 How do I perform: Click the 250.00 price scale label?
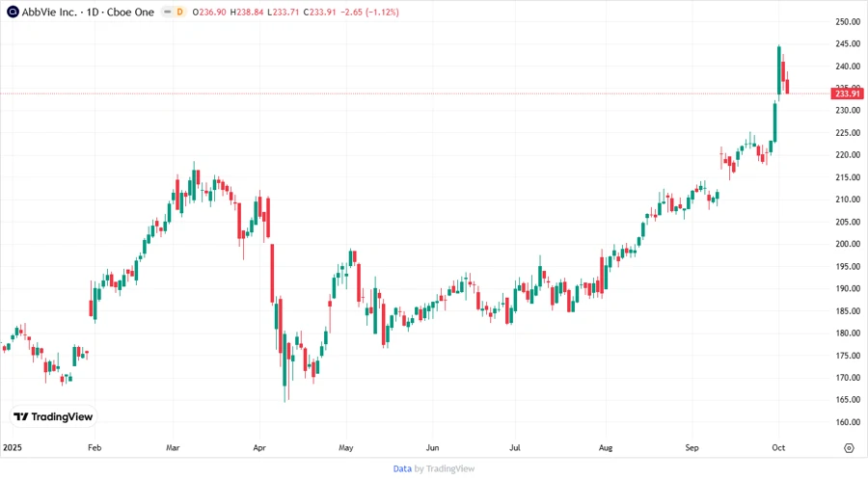(x=847, y=21)
